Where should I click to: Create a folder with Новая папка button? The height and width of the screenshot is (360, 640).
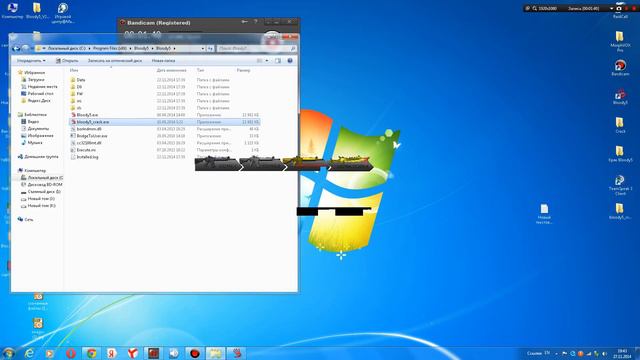pyautogui.click(x=163, y=60)
